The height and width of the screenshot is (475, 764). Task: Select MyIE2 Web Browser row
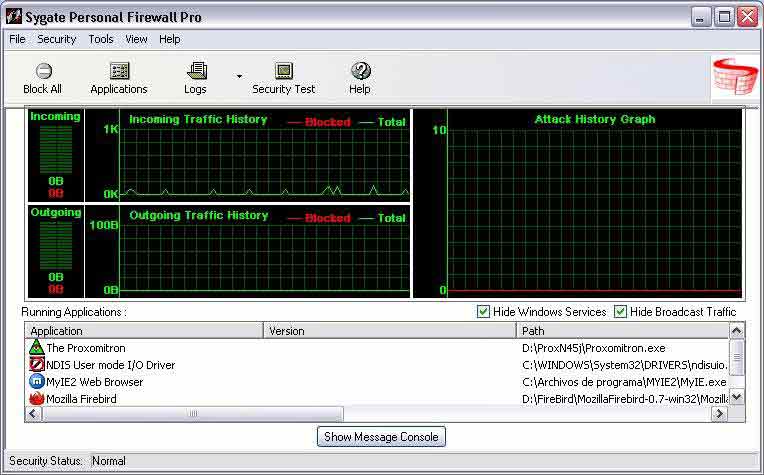[377, 382]
